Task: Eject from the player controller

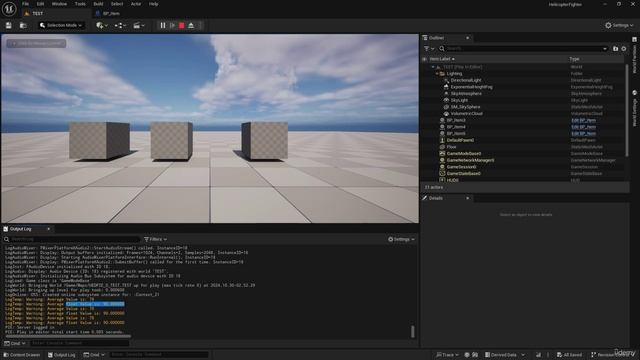Action: click(x=191, y=25)
